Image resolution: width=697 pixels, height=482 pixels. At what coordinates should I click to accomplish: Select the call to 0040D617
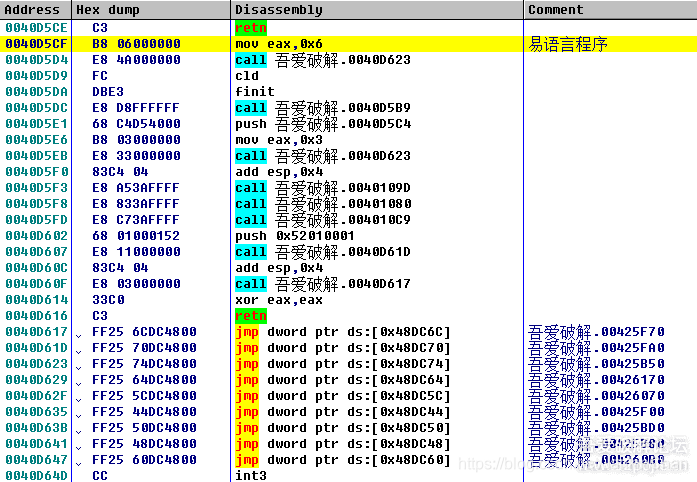pyautogui.click(x=323, y=284)
